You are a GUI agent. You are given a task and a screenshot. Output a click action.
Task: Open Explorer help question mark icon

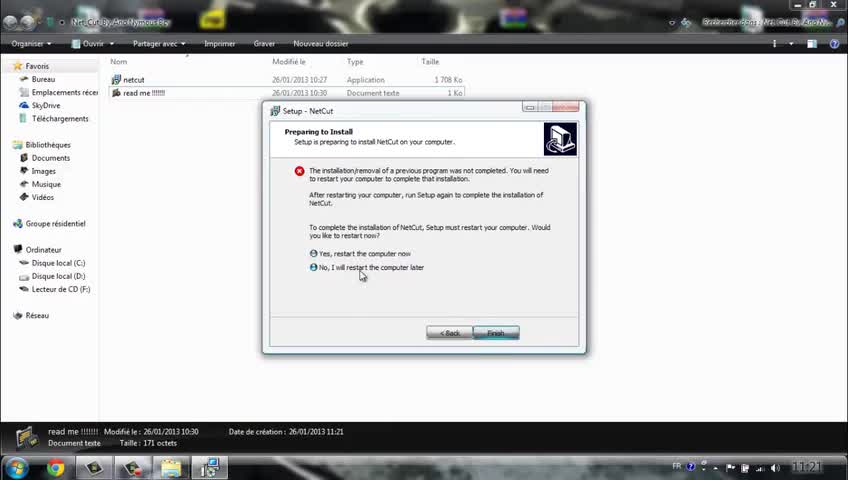click(x=834, y=44)
